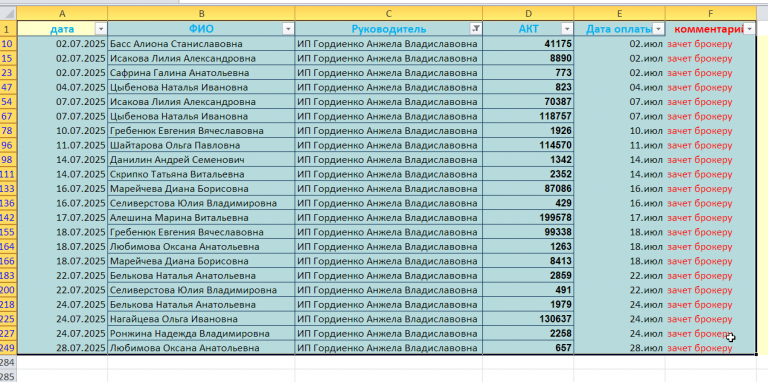
Task: Open filter dropdown for дата column
Action: click(x=101, y=29)
